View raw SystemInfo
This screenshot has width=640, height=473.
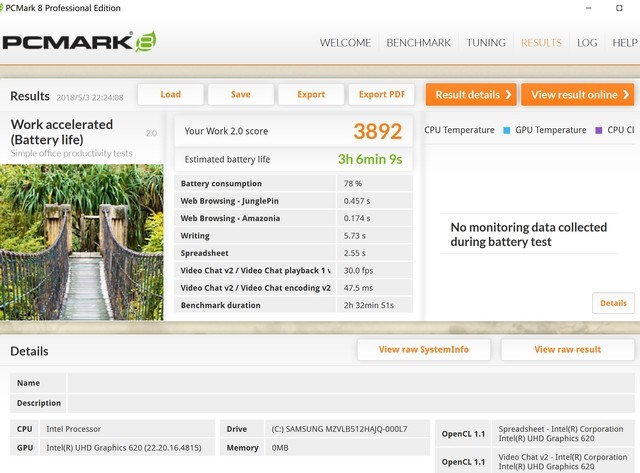tap(424, 349)
